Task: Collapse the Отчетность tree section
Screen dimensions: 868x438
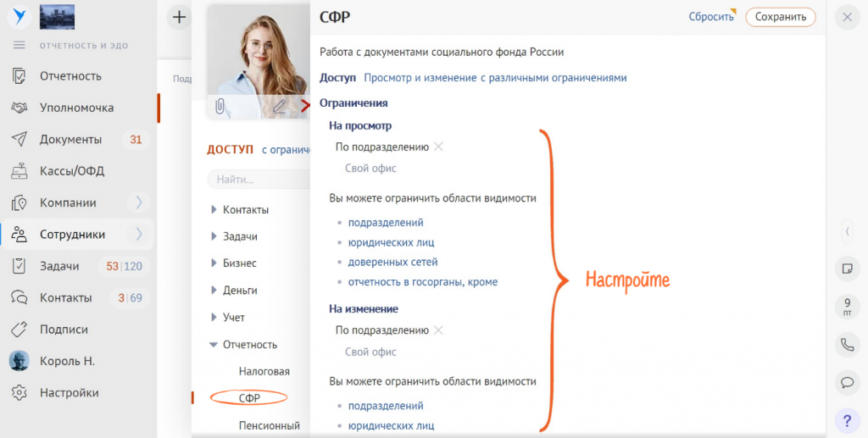Action: 214,345
